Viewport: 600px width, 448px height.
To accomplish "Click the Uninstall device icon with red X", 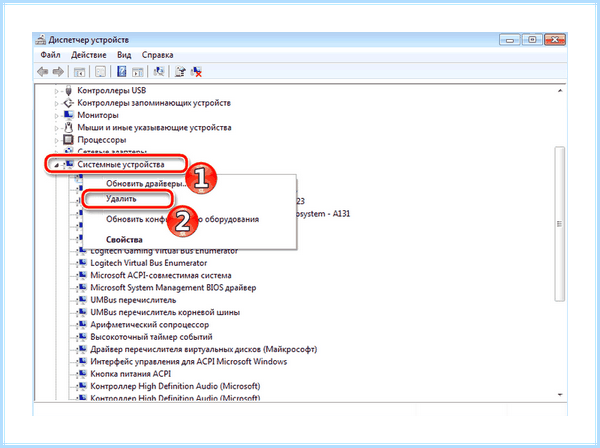I will coord(196,72).
